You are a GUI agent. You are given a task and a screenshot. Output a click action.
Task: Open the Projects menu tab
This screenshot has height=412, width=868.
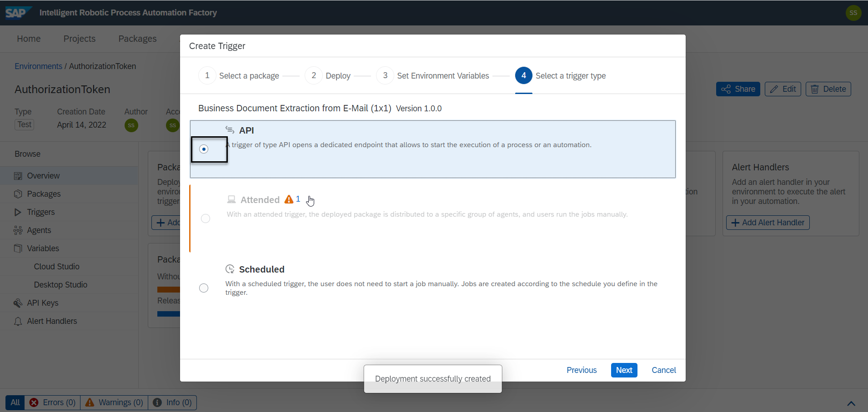tap(80, 39)
